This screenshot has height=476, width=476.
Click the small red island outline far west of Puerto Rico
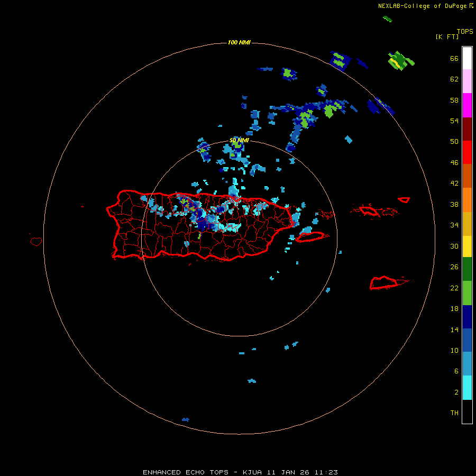36,241
